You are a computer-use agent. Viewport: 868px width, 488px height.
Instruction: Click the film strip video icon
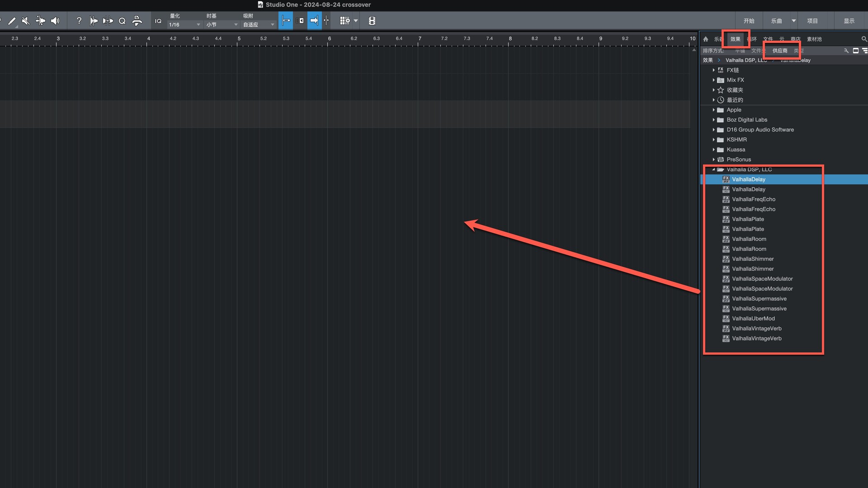372,21
